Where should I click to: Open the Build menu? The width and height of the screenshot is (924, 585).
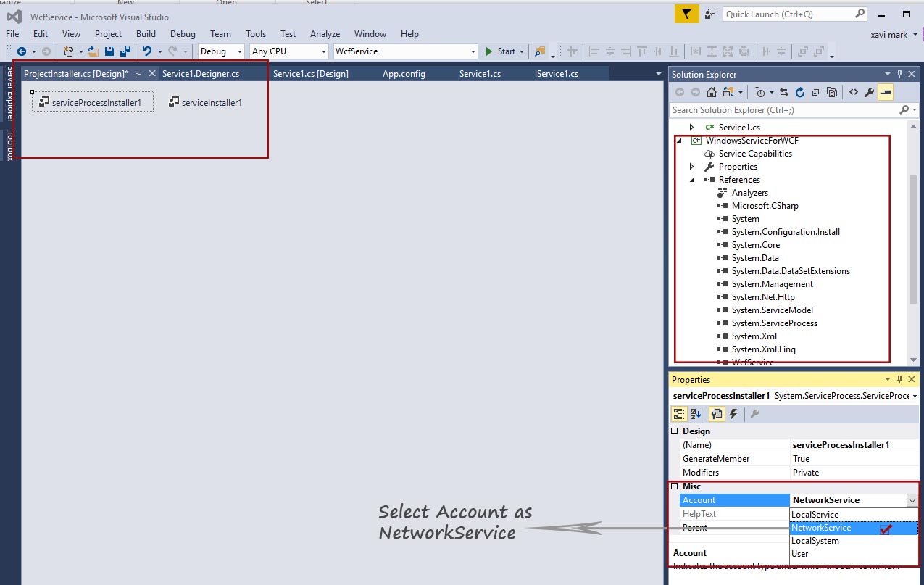[146, 34]
